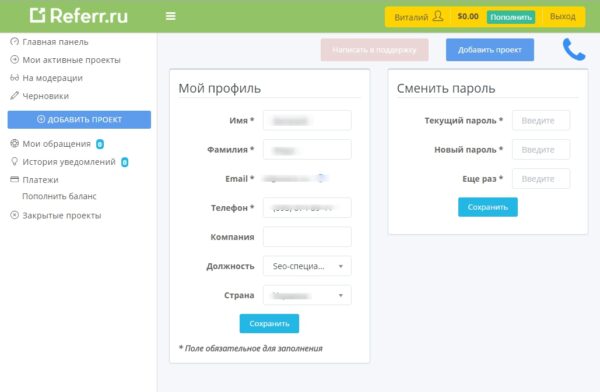Click the blue phone call icon
This screenshot has width=600, height=392.
[574, 49]
